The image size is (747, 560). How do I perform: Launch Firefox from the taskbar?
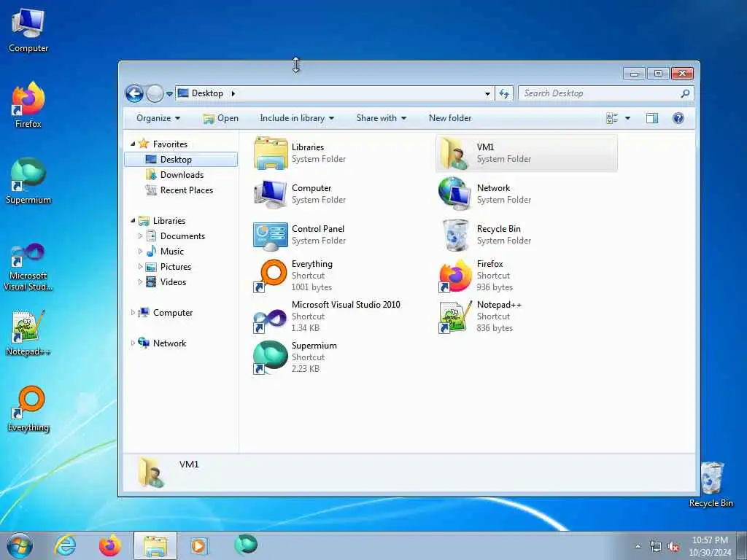coord(109,545)
